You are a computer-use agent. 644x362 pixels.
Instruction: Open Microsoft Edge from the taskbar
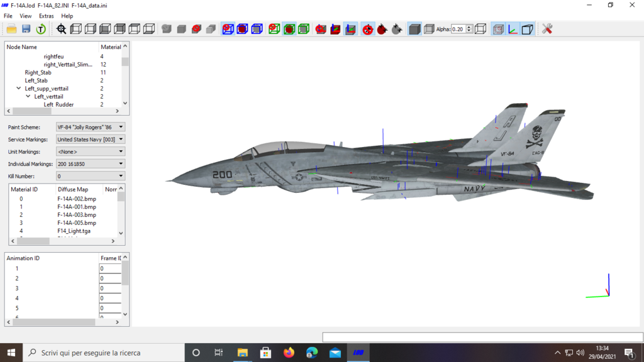coord(312,353)
